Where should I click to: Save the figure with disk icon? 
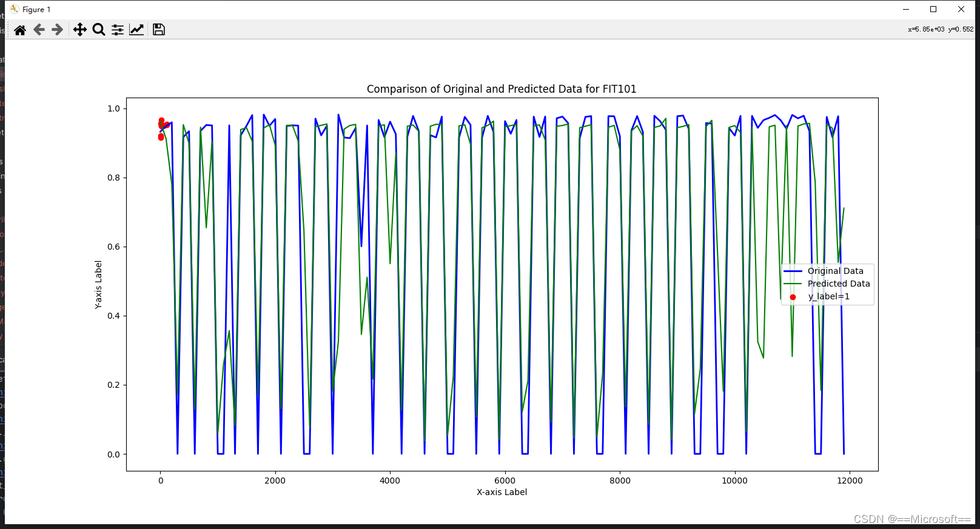point(159,30)
